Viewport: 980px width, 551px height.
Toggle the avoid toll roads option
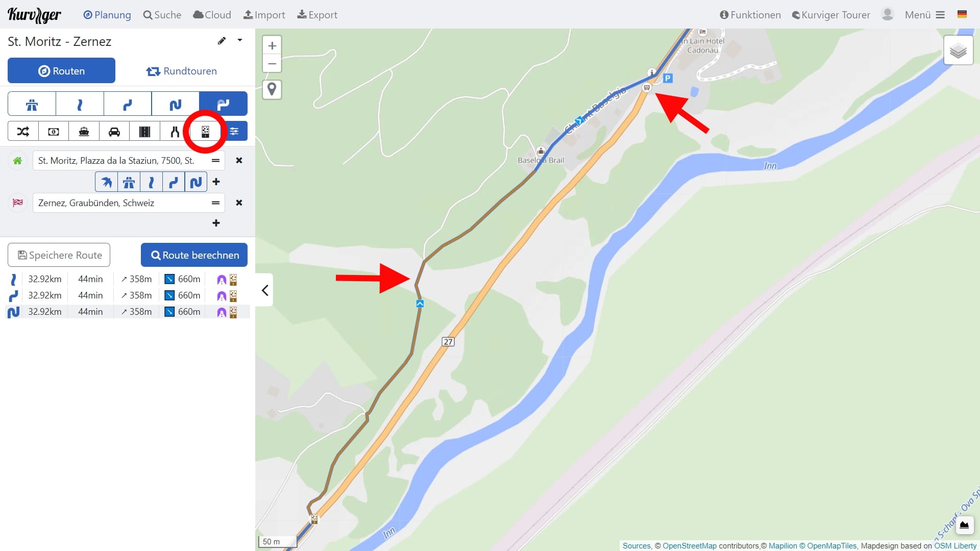click(x=53, y=132)
